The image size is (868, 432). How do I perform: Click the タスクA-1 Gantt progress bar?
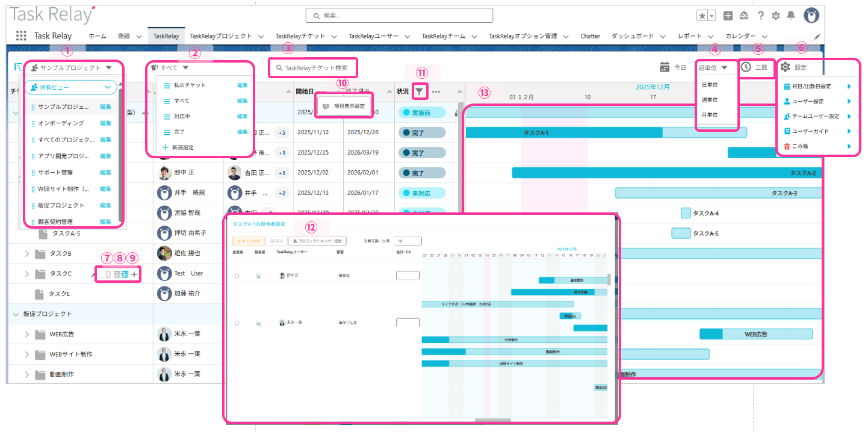[606, 132]
